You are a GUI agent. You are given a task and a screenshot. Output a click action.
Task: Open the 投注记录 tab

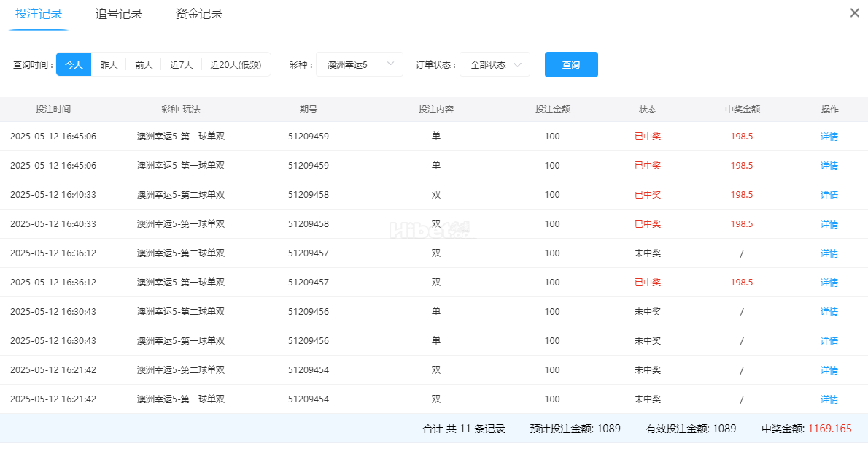pos(39,14)
